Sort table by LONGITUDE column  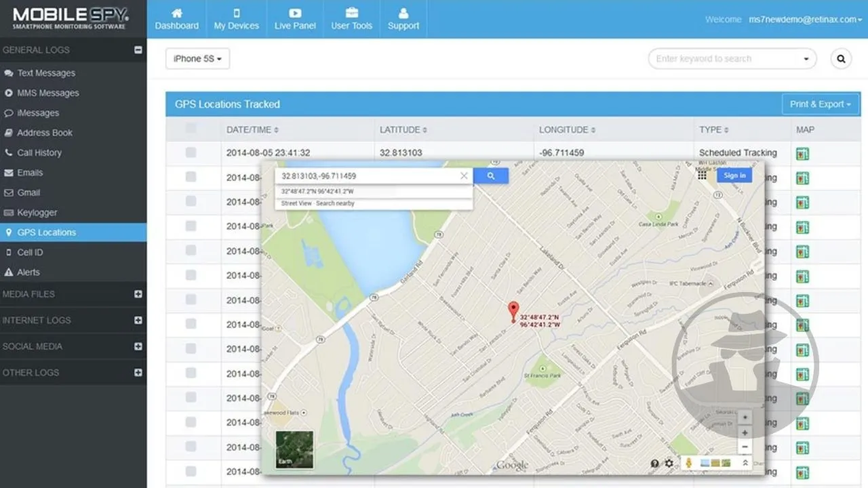tap(567, 129)
